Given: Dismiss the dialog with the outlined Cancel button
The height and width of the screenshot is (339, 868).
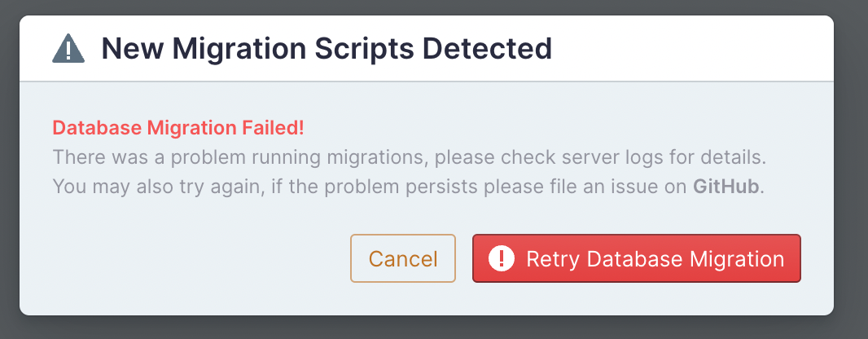Looking at the screenshot, I should tap(403, 258).
